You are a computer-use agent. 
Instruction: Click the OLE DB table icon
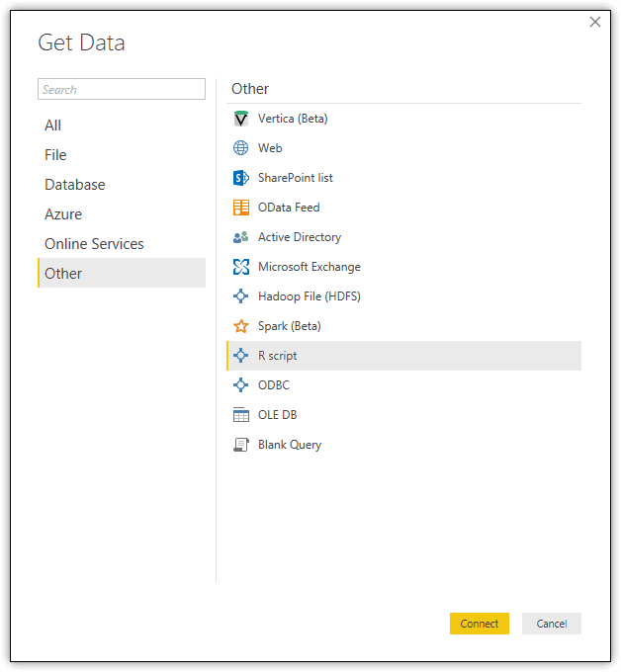coord(240,415)
